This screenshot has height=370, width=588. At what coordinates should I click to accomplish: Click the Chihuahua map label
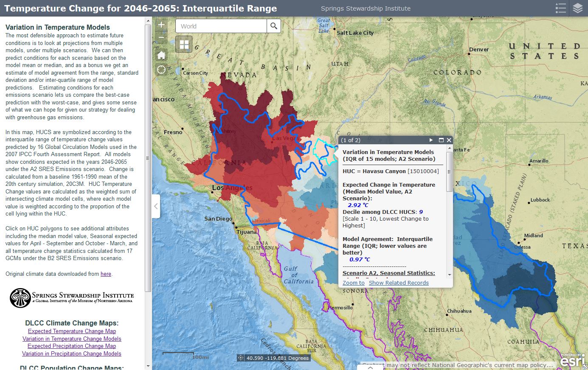[x=459, y=311]
